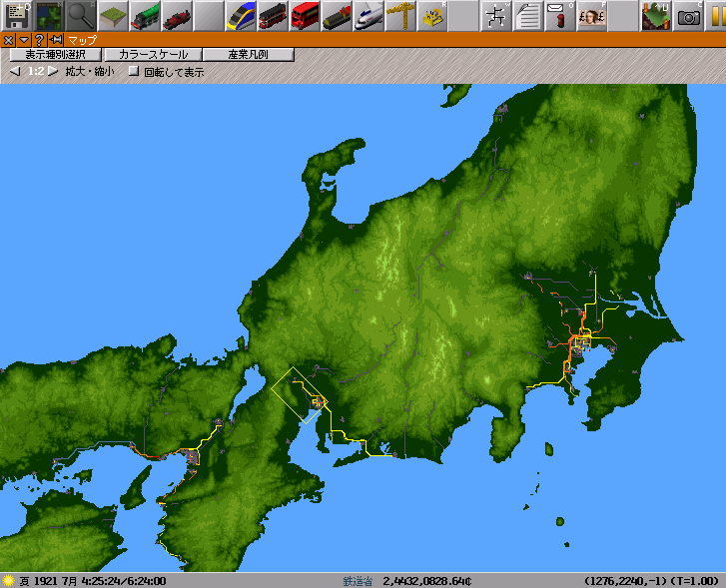This screenshot has height=588, width=726.
Task: Click the rotate map terrain icon
Action: (656, 16)
